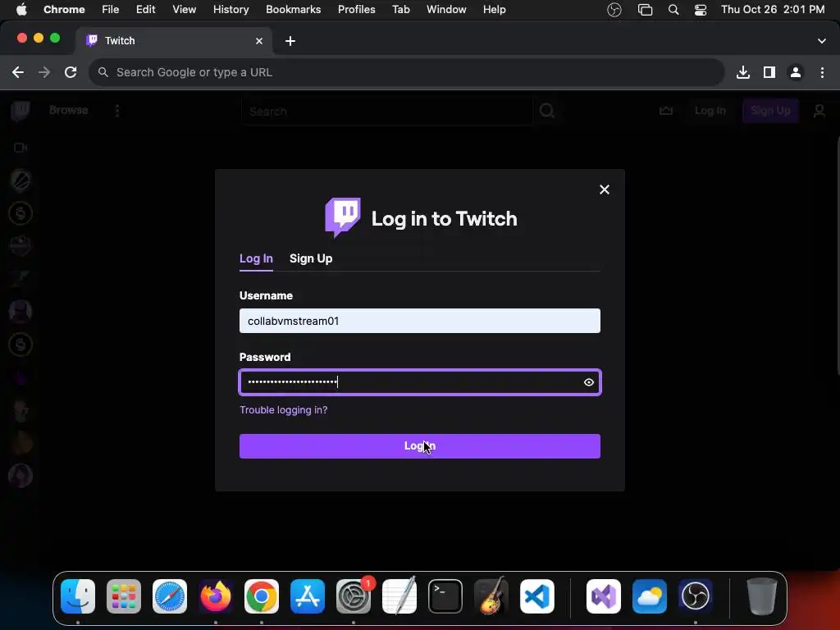Launch Terminal from the dock

point(445,596)
